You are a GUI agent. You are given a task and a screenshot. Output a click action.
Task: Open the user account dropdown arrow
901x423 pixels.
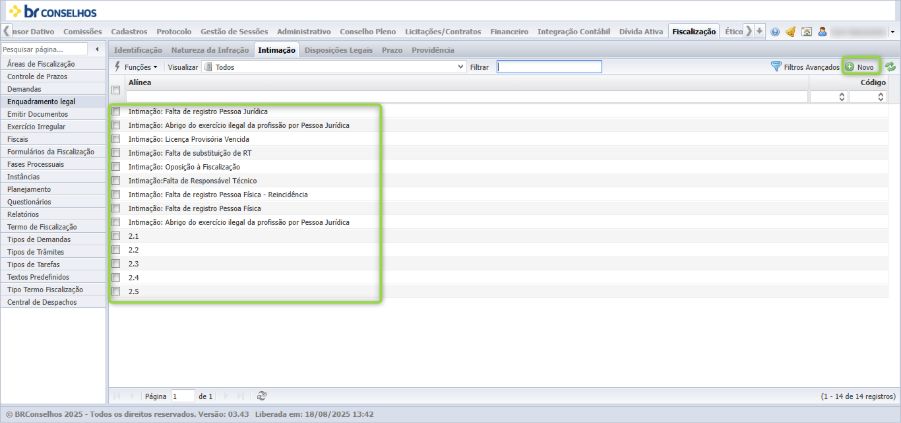[892, 32]
